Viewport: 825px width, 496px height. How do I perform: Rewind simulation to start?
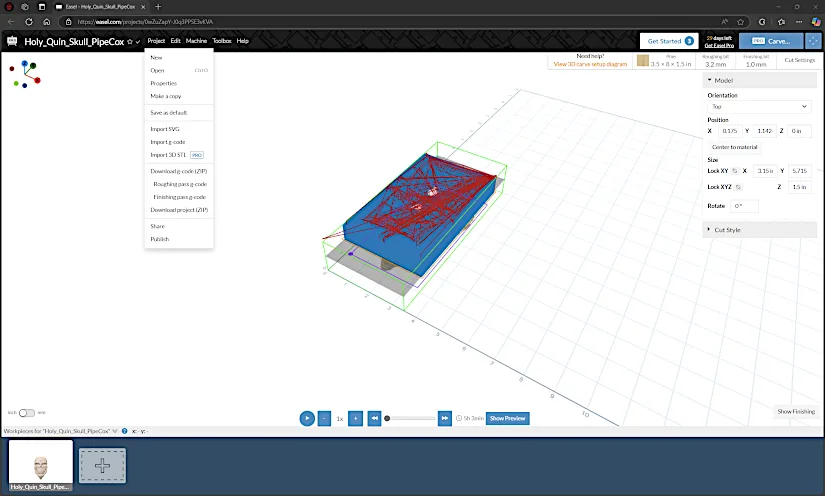(374, 418)
